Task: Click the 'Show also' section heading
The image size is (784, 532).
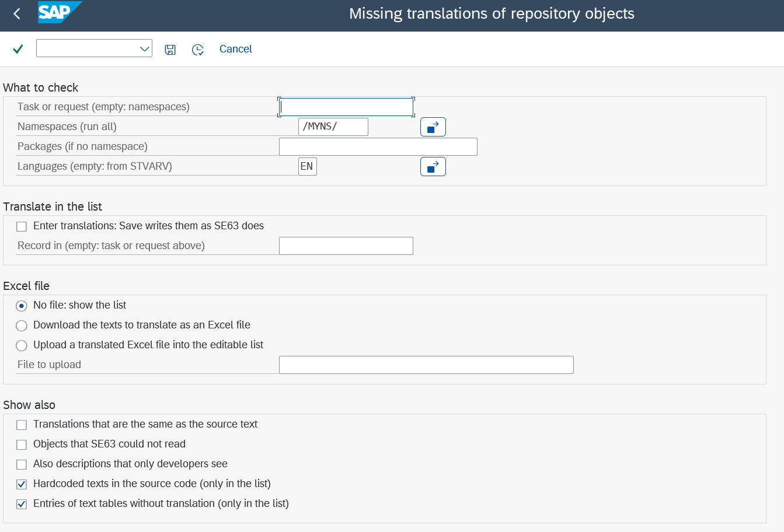Action: 29,405
